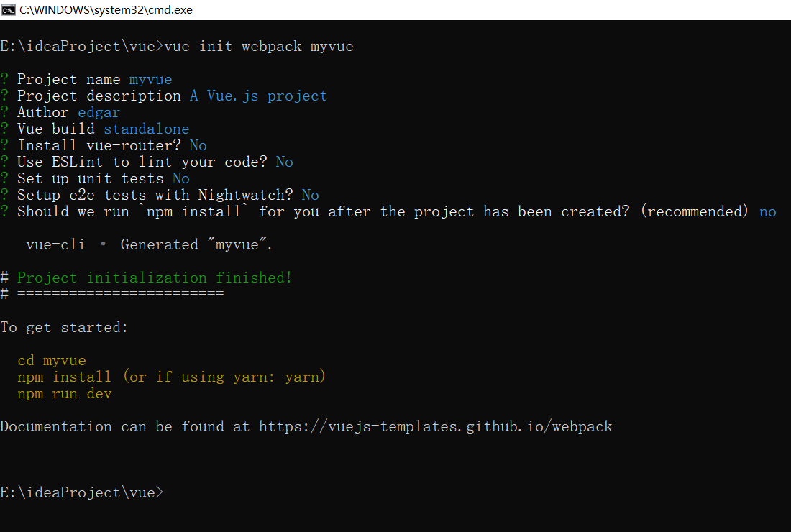The image size is (791, 532).
Task: Click the 'Install vue-router?' question
Action: point(99,146)
